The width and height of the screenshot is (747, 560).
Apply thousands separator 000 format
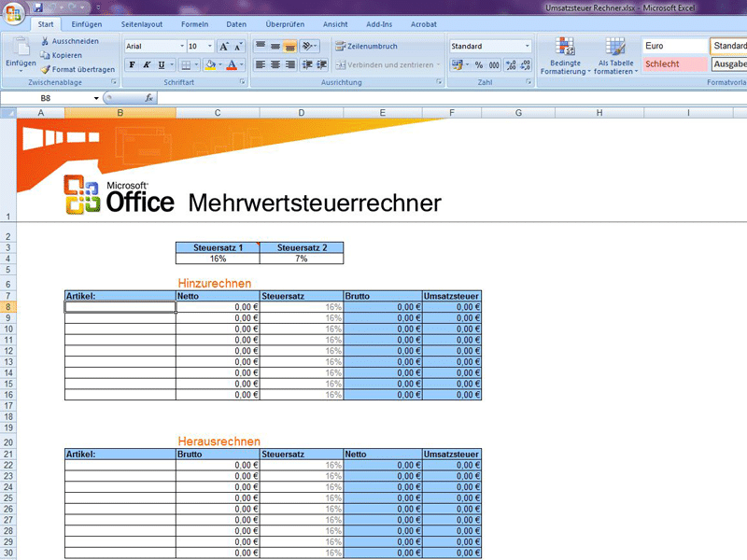click(x=494, y=64)
